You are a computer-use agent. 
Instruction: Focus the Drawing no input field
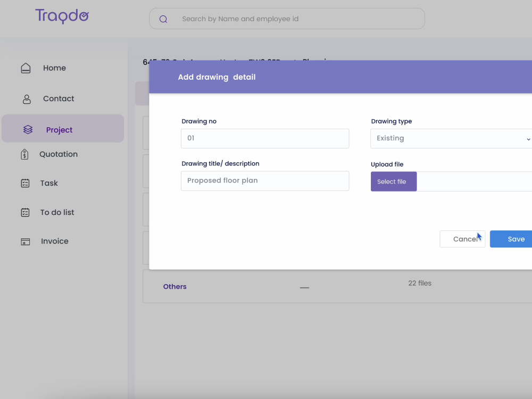coord(265,138)
